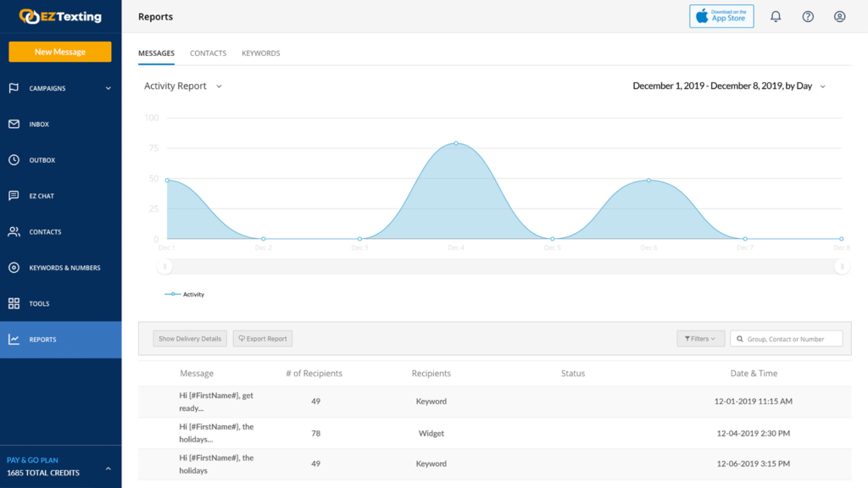Click the Campaigns flag icon
Screen dimensions: 868x488
[x=14, y=88]
